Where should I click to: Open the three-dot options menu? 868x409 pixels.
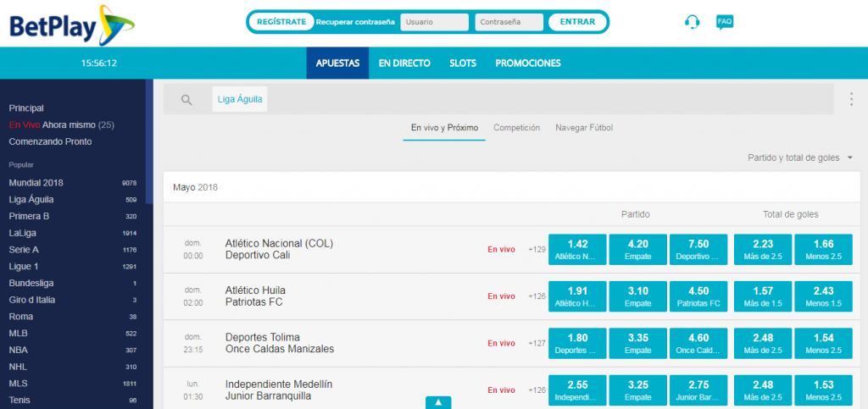[x=851, y=100]
